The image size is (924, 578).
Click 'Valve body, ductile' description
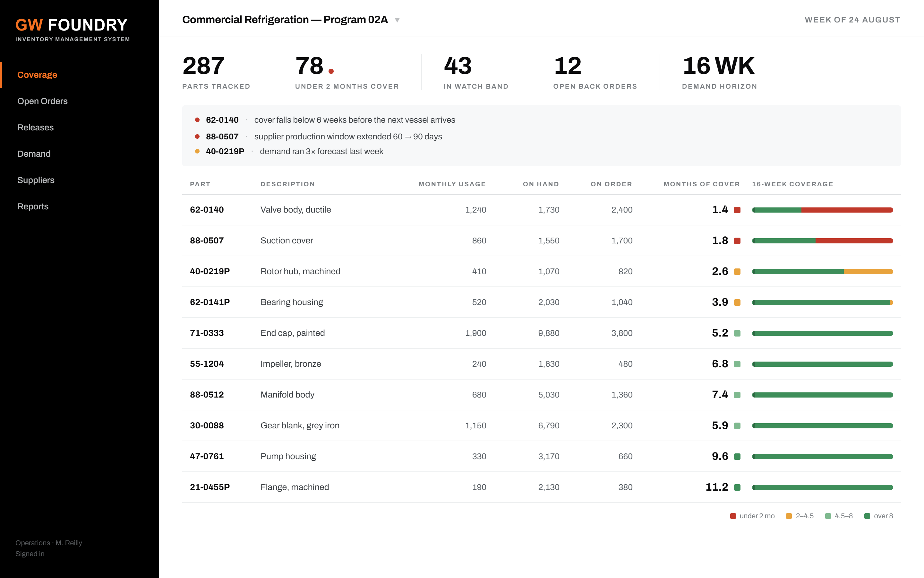pos(295,210)
